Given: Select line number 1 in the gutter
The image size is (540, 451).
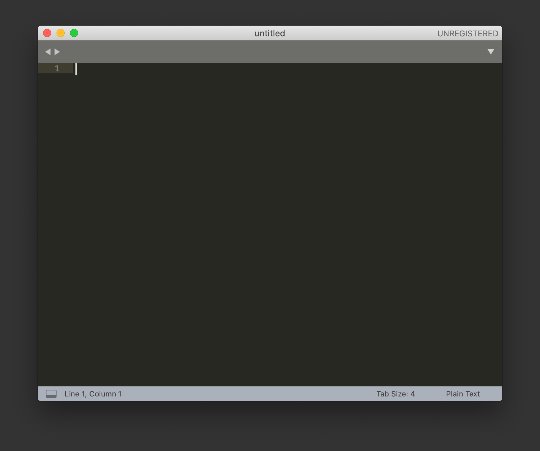Looking at the screenshot, I should click(x=57, y=68).
